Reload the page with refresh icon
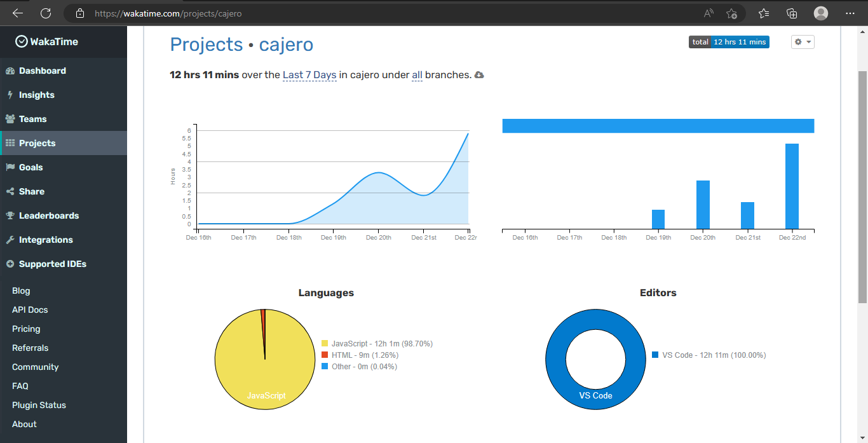Viewport: 868px width, 443px height. tap(46, 13)
